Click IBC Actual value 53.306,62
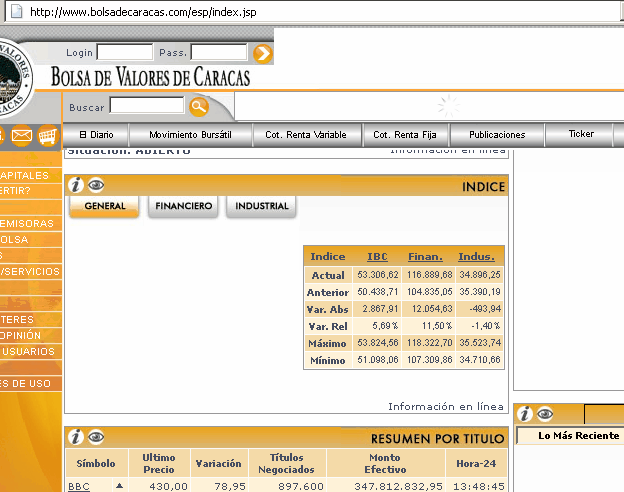 click(x=378, y=275)
